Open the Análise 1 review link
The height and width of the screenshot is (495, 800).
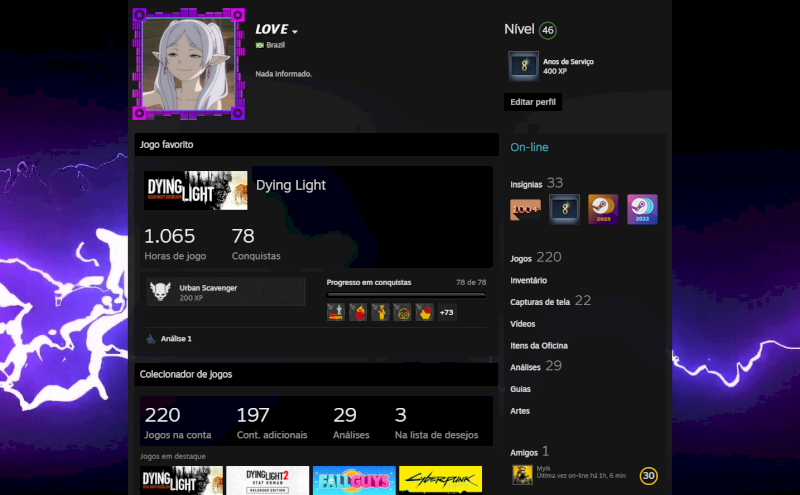coord(176,339)
